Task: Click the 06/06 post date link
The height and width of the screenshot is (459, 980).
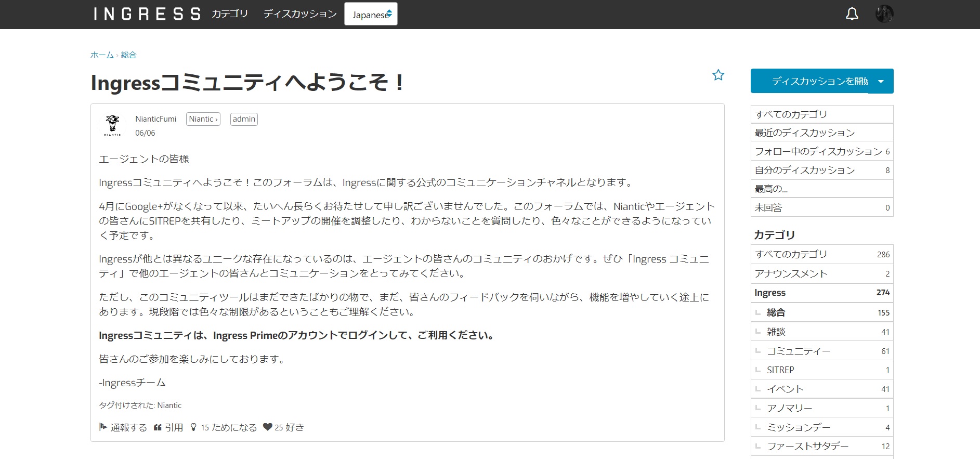Action: tap(145, 133)
